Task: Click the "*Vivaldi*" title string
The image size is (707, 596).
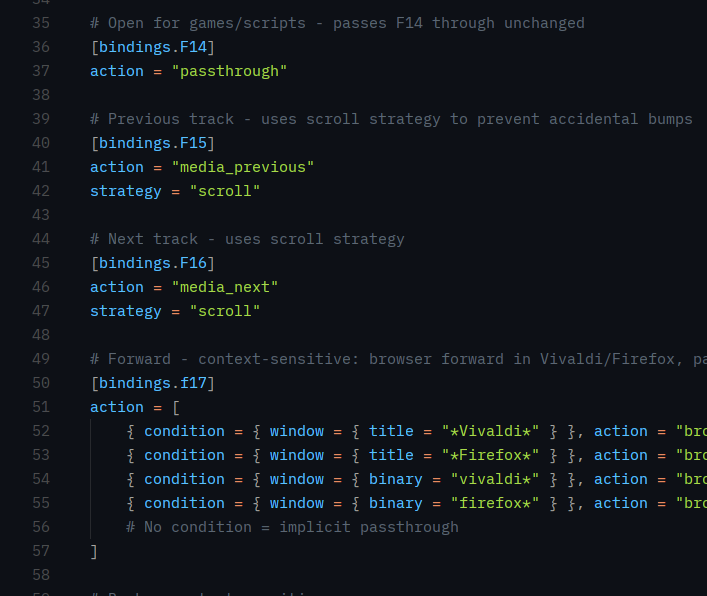Action: [490, 431]
